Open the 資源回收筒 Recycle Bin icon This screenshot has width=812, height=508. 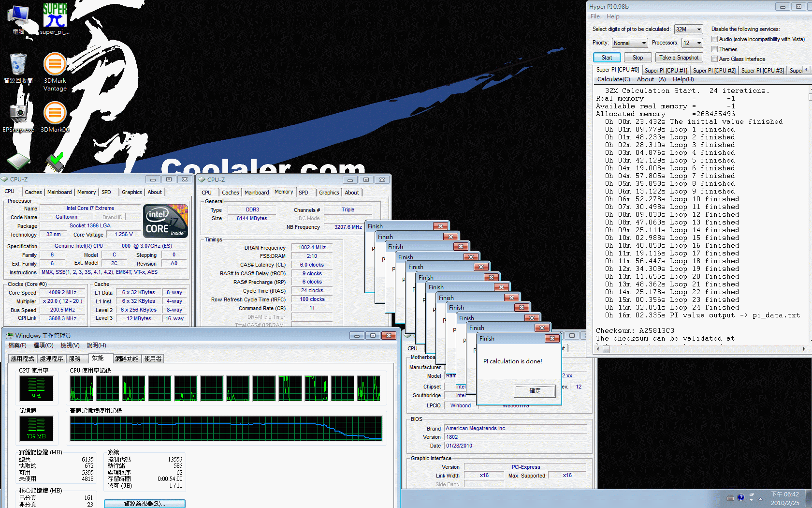click(18, 68)
